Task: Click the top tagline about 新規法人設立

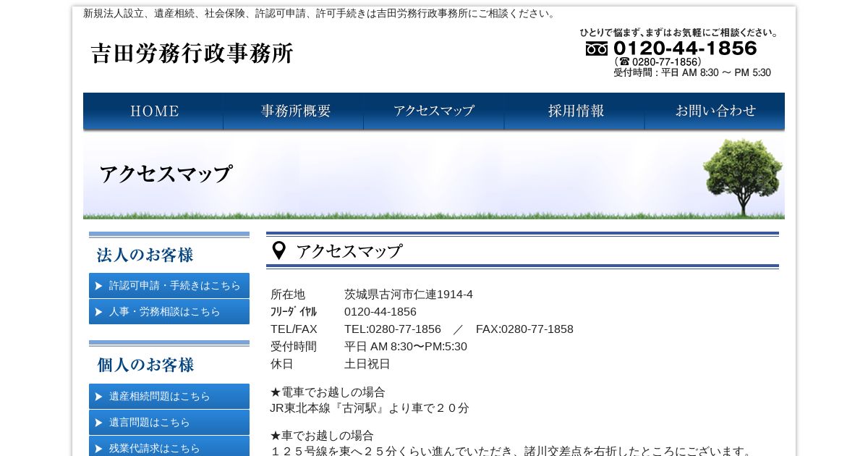Action: [x=320, y=14]
